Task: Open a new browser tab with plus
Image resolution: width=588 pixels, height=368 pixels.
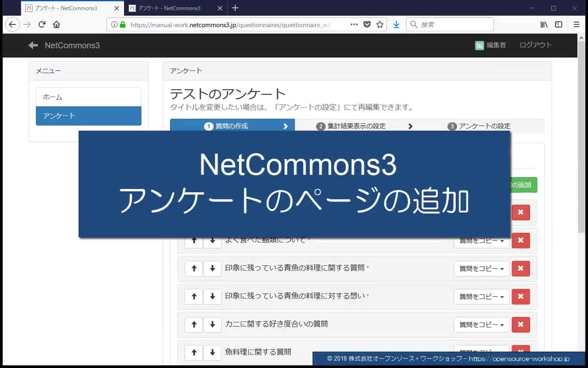Action: coord(235,8)
